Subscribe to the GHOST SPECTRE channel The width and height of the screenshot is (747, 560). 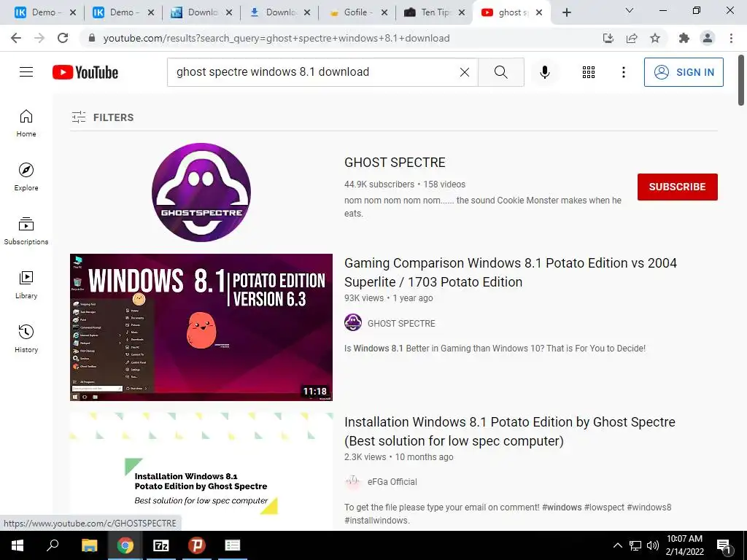(x=678, y=187)
